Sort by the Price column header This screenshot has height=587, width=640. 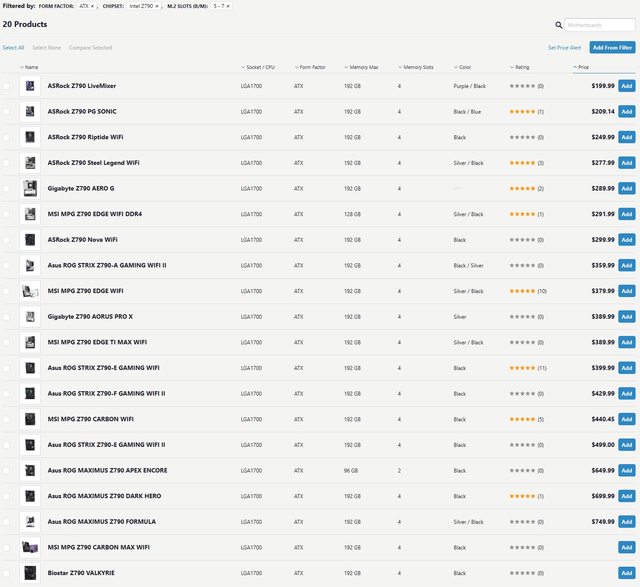582,67
